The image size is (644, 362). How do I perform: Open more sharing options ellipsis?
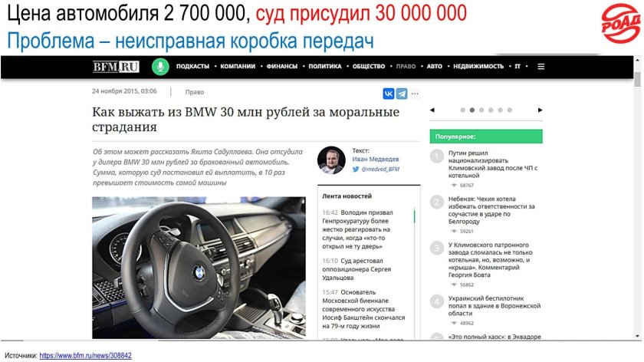(x=416, y=94)
